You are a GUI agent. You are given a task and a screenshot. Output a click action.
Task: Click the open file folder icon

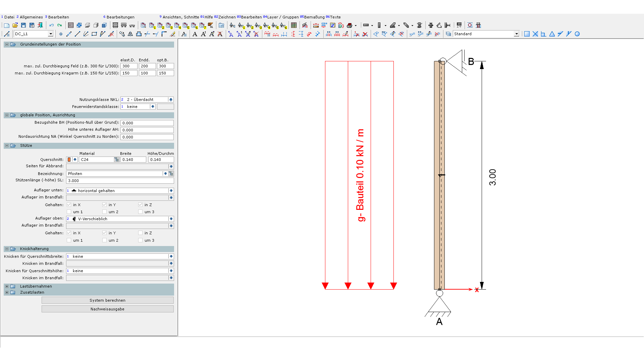point(15,25)
